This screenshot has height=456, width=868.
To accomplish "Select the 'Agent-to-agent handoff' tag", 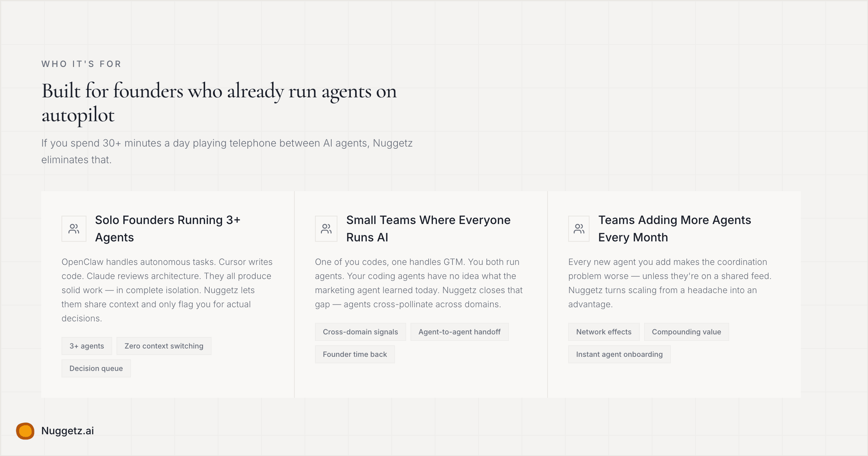I will pos(459,332).
